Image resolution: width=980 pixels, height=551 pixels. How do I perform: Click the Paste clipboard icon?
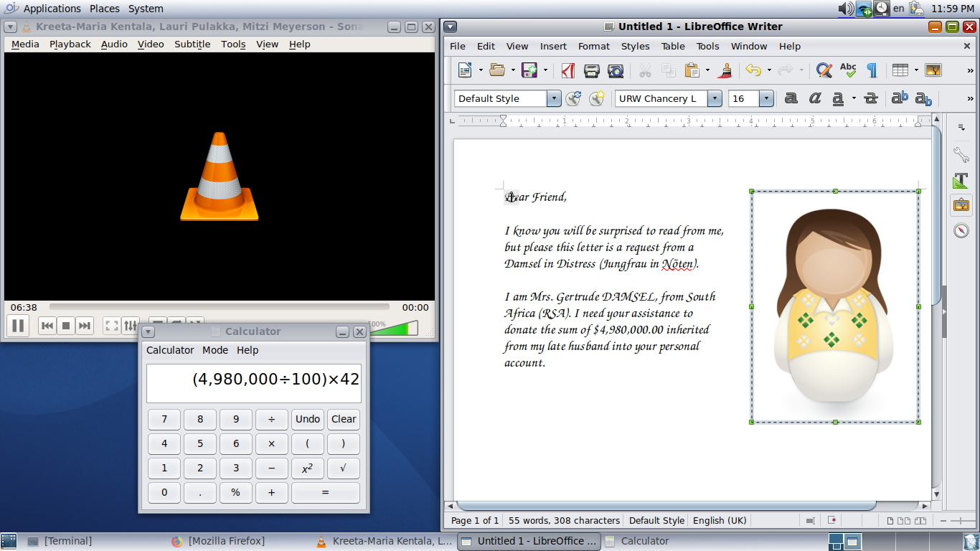coord(692,70)
